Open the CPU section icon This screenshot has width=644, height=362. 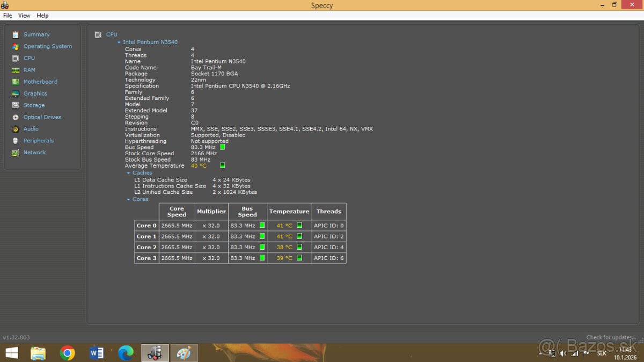[x=16, y=58]
